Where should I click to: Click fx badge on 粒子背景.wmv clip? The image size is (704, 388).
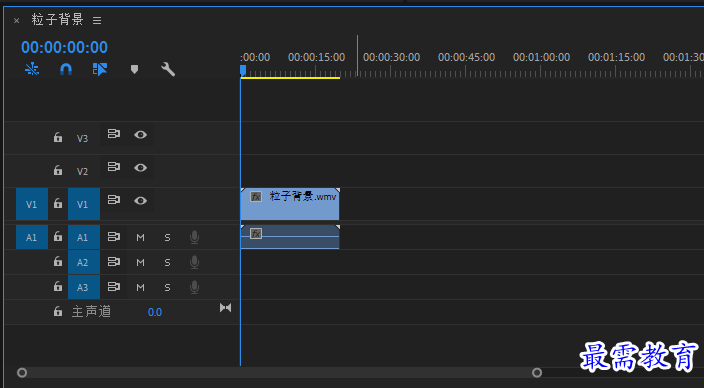point(256,196)
